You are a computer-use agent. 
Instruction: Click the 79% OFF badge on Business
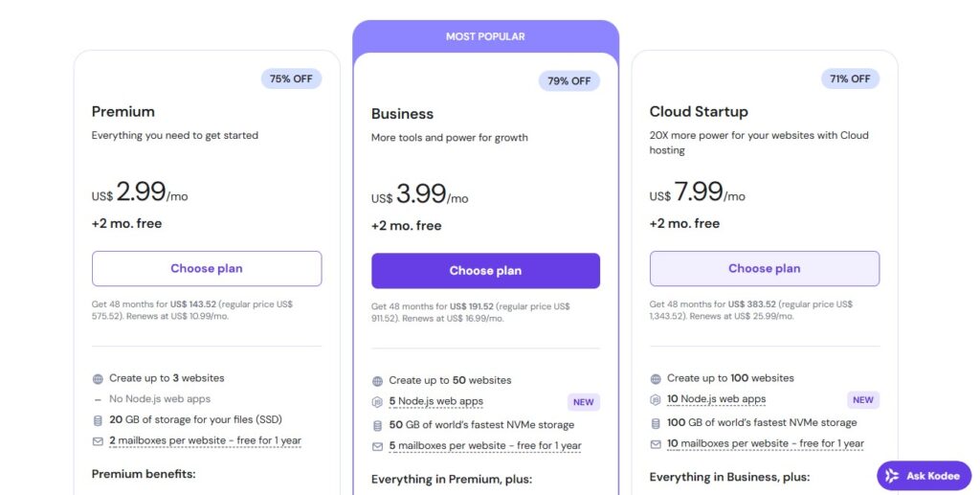click(568, 81)
